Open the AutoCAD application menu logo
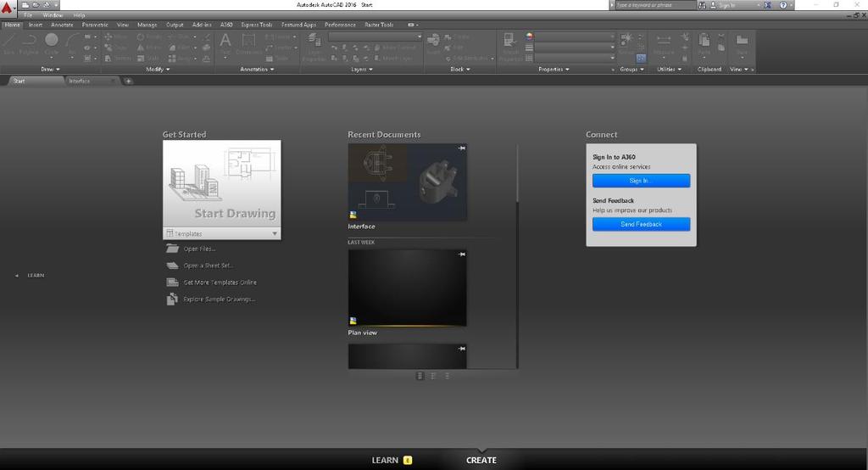Viewport: 868px width, 470px height. tap(7, 7)
